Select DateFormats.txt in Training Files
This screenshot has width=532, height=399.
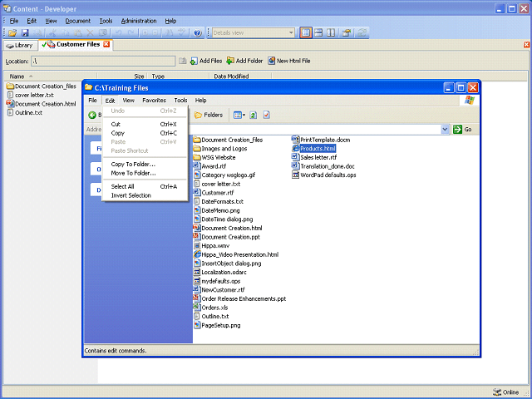point(219,201)
